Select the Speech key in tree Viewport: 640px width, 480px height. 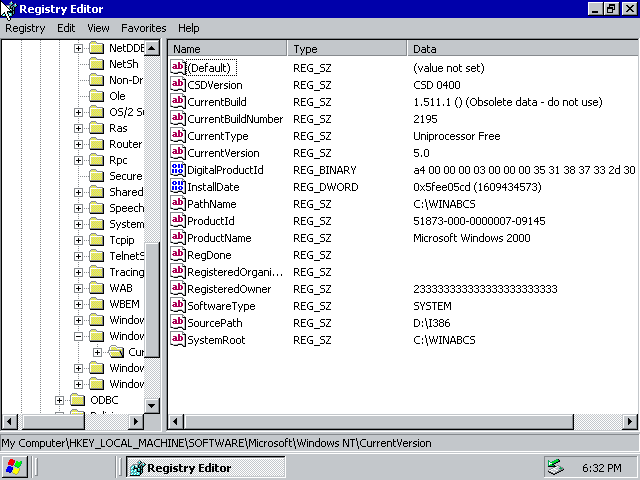pyautogui.click(x=126, y=208)
